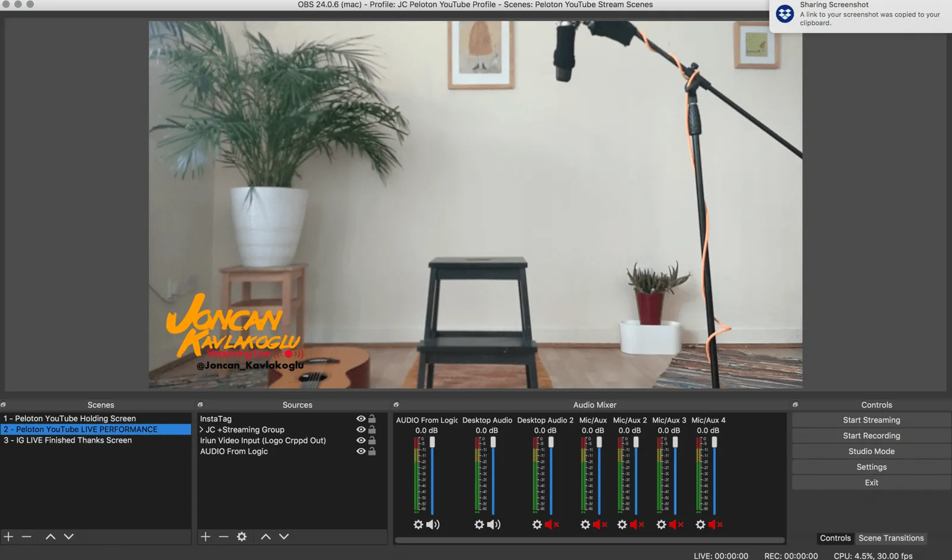Click the Exit button
This screenshot has width=952, height=560.
871,483
